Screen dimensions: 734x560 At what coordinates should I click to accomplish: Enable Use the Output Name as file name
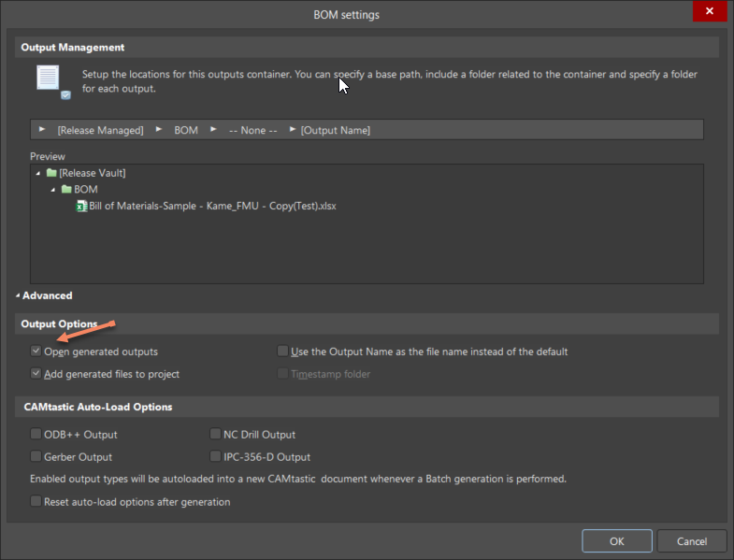coord(282,352)
